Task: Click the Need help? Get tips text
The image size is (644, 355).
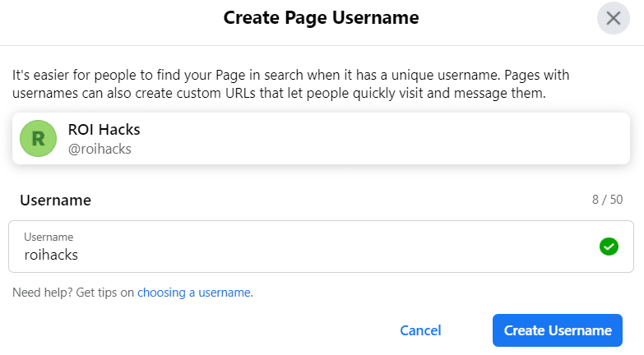Action: [73, 293]
